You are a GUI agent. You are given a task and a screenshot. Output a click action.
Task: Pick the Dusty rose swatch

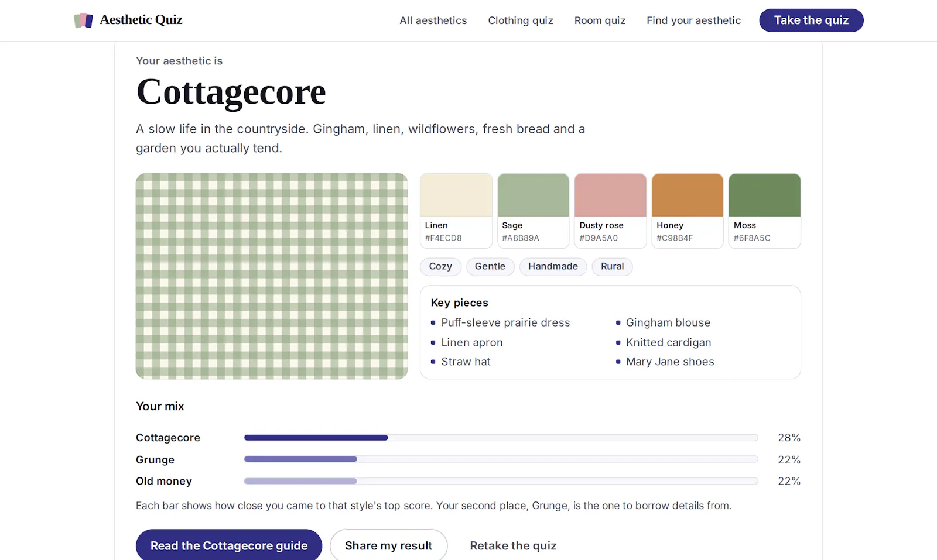(610, 211)
